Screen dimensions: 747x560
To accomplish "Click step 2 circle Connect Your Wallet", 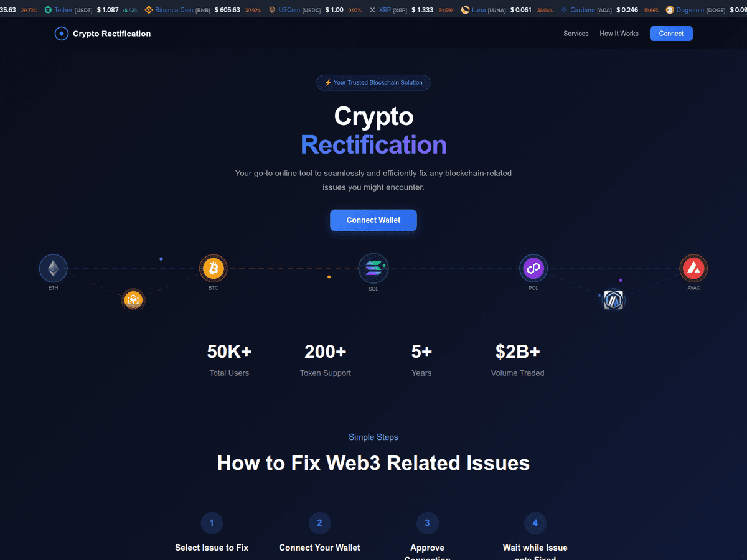I will coord(319,523).
